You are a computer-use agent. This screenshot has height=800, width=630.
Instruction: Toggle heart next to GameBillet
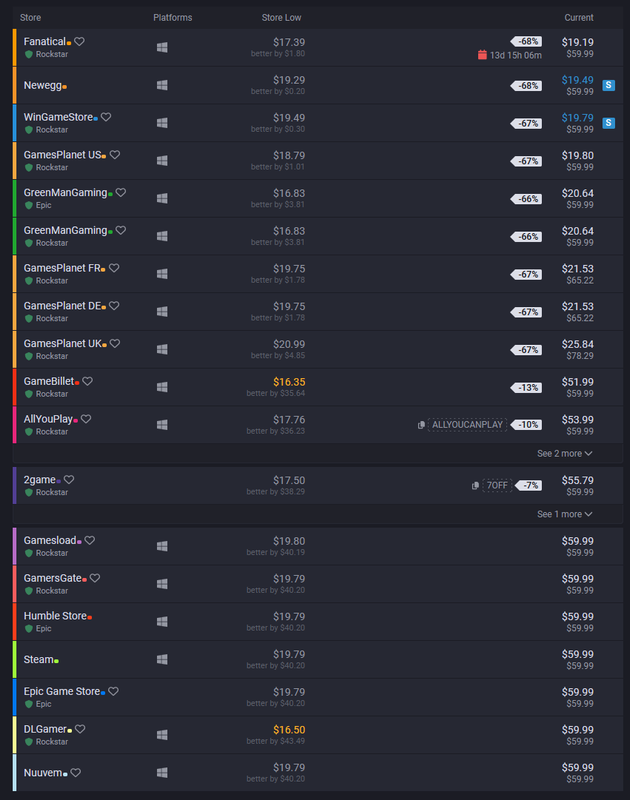point(88,382)
